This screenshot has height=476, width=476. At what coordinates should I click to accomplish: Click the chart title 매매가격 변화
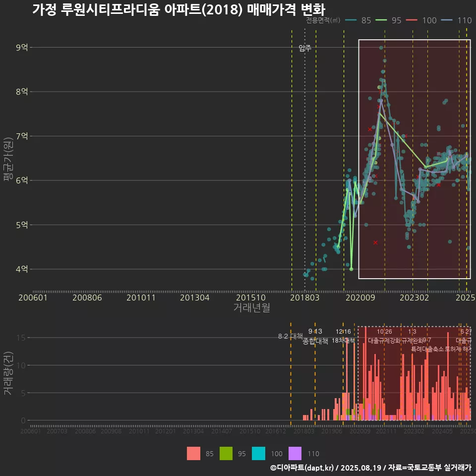286,9
